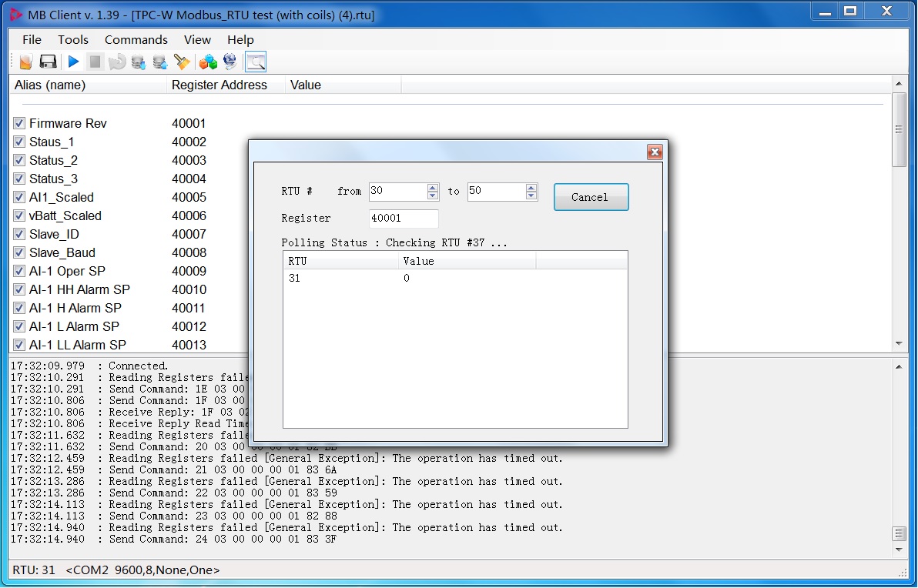This screenshot has height=588, width=918.
Task: Select the AI-1 HH Alarm SP row name
Action: point(79,289)
